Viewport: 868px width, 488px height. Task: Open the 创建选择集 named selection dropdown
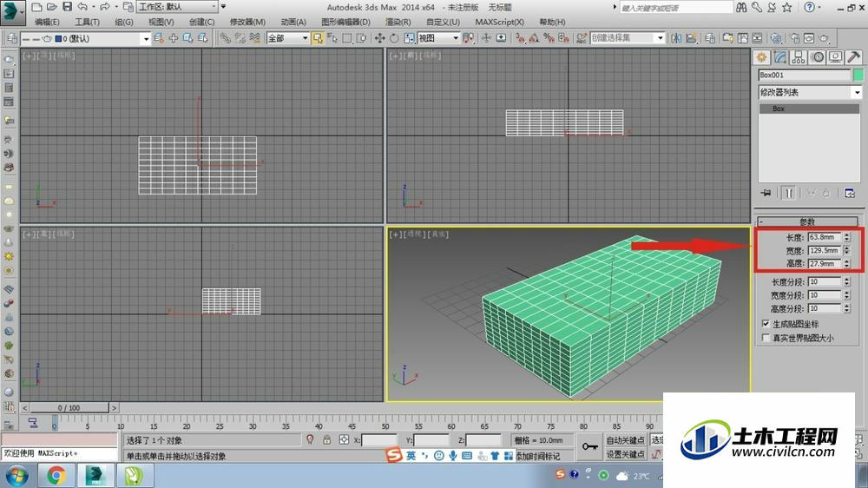(x=628, y=38)
